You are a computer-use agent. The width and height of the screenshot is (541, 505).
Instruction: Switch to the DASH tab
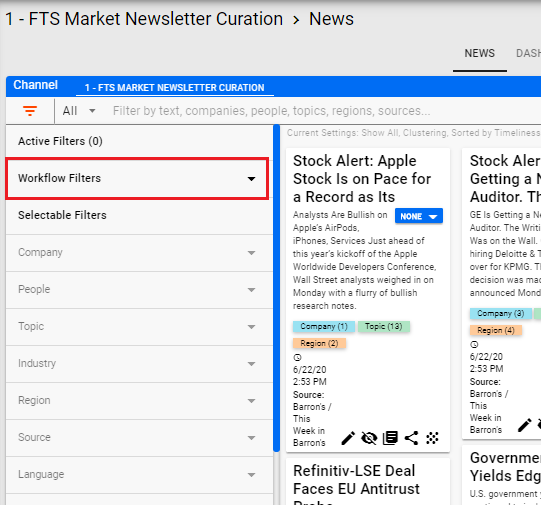tap(528, 53)
